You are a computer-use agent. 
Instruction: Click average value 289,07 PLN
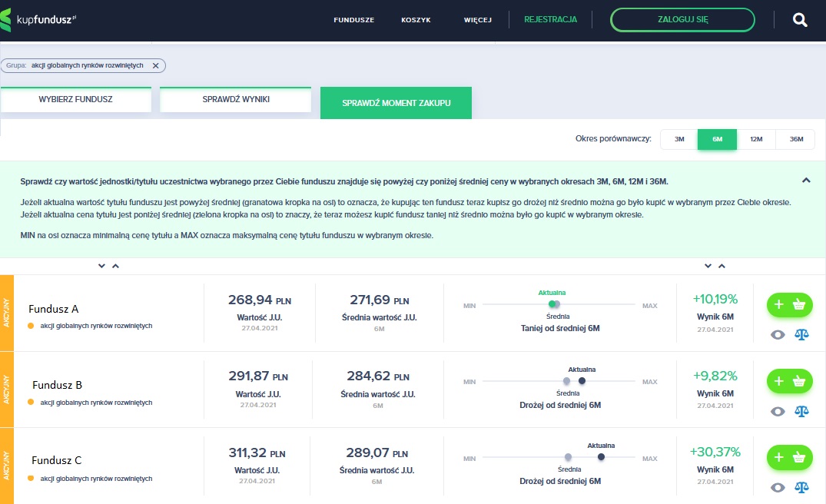coord(377,453)
